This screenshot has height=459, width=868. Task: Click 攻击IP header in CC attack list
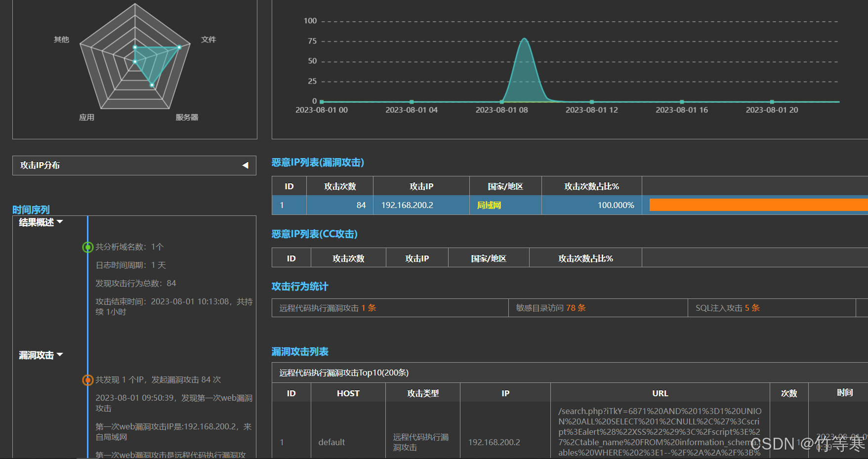pos(417,258)
